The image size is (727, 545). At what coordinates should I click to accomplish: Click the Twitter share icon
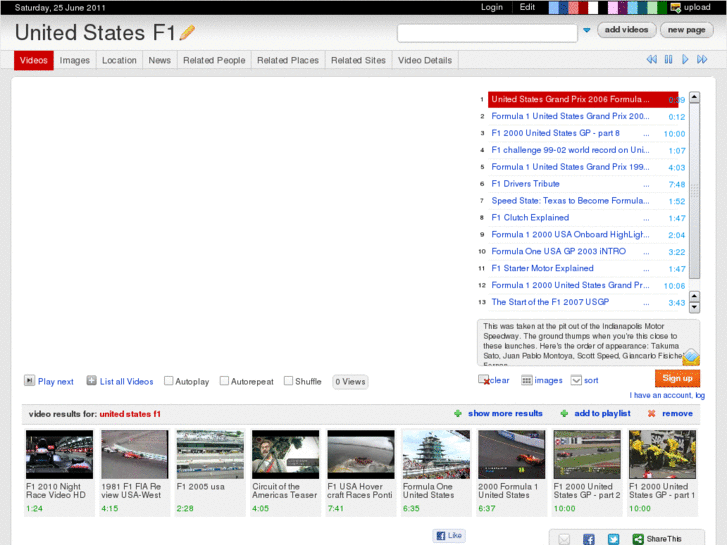coord(613,539)
